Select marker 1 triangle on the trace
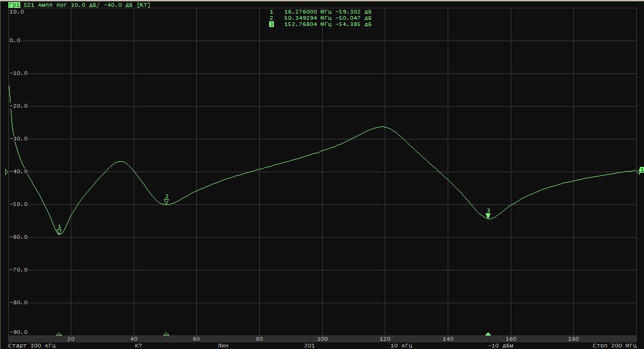 click(59, 232)
